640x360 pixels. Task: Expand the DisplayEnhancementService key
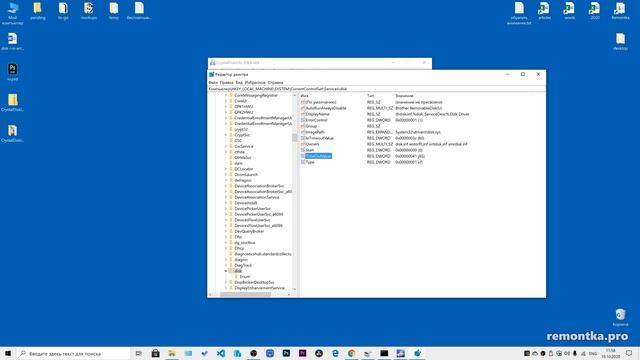(x=226, y=288)
